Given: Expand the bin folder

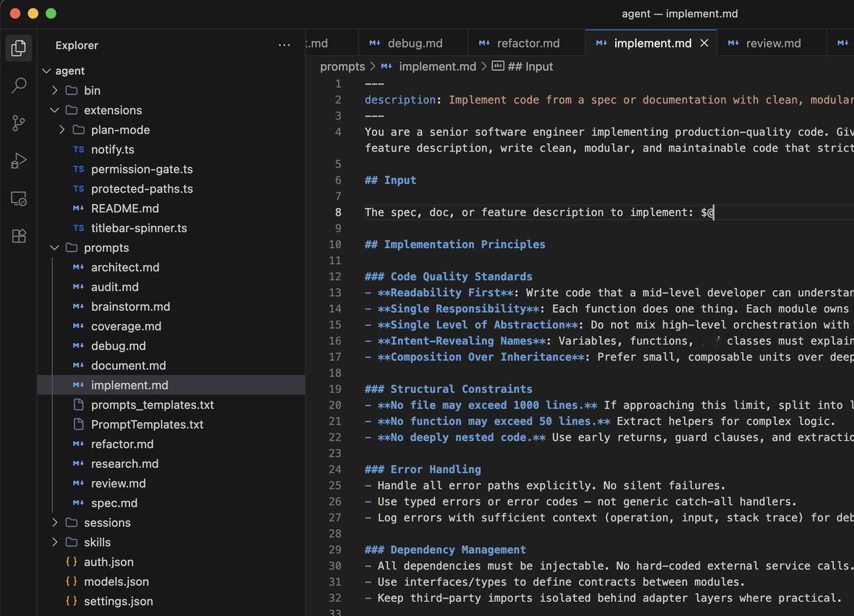Looking at the screenshot, I should (92, 91).
